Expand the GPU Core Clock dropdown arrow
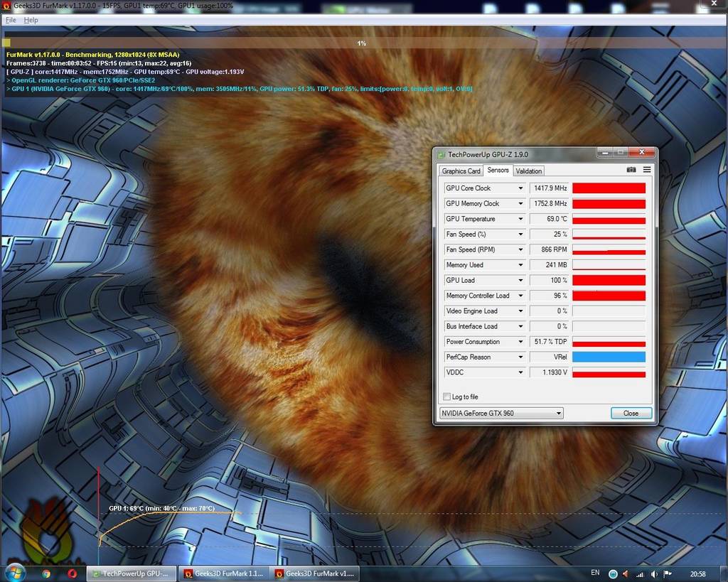Screen dimensions: 728x582 click(x=520, y=188)
